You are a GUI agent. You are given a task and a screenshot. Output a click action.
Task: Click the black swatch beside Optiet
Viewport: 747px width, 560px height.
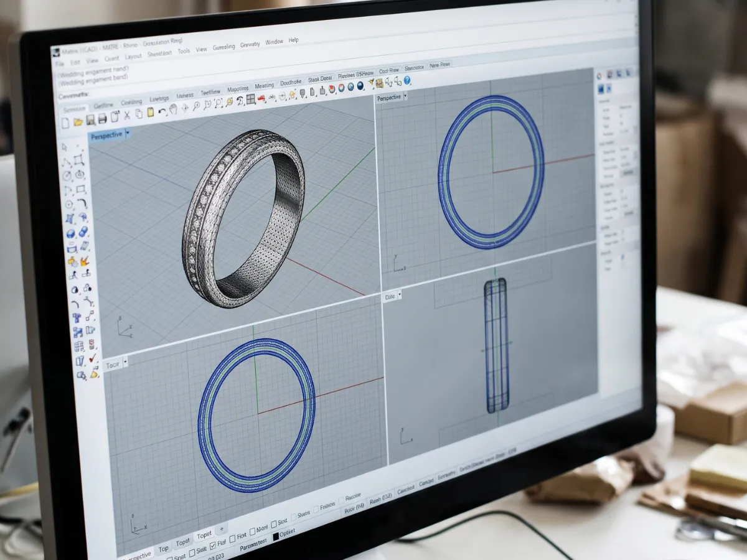click(276, 536)
